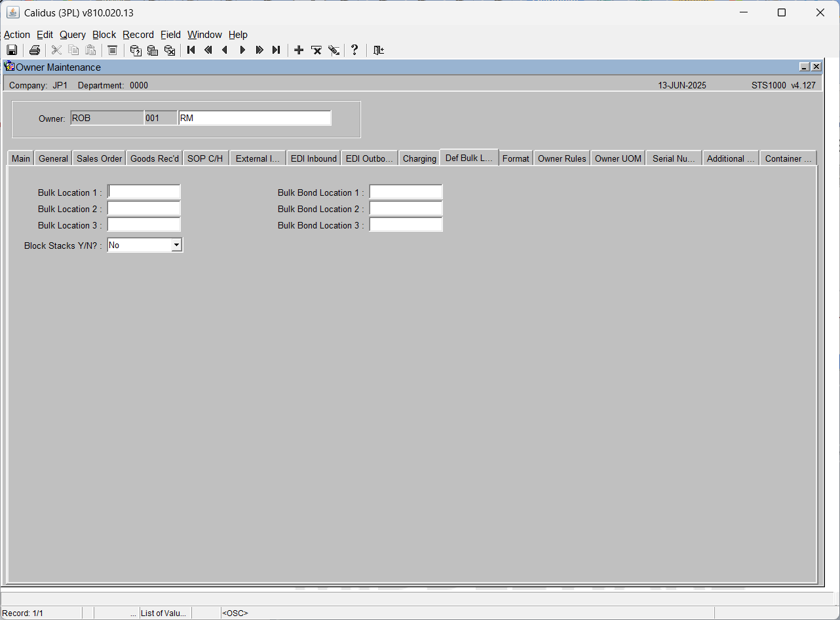
Task: Open the Window menu
Action: click(204, 35)
